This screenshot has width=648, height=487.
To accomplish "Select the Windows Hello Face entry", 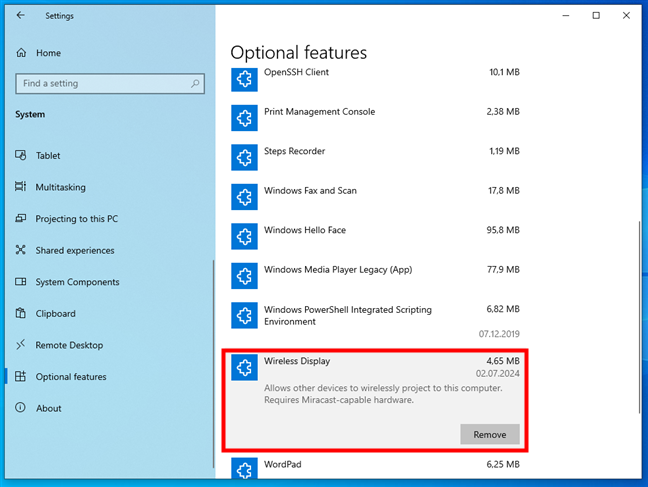I will click(x=375, y=236).
